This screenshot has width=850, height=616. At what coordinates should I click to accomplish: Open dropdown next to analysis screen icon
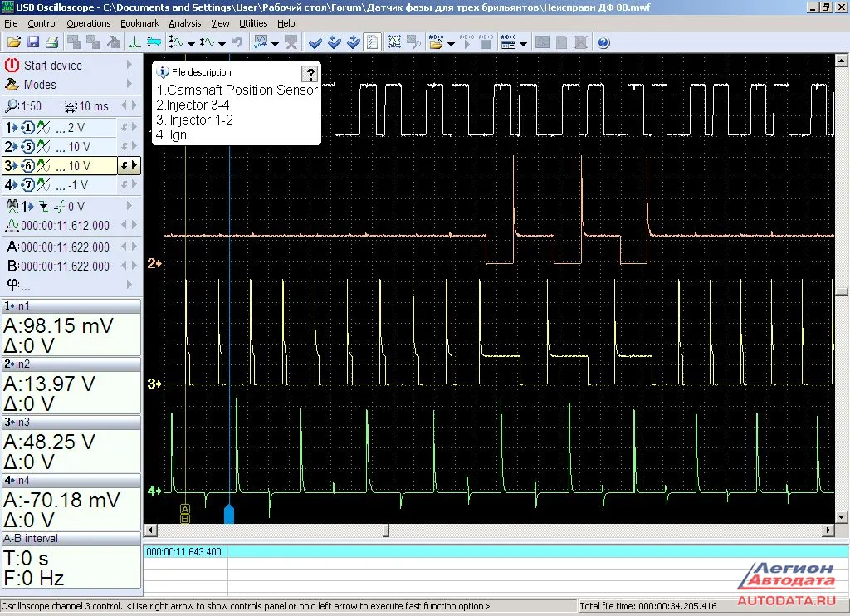click(275, 43)
